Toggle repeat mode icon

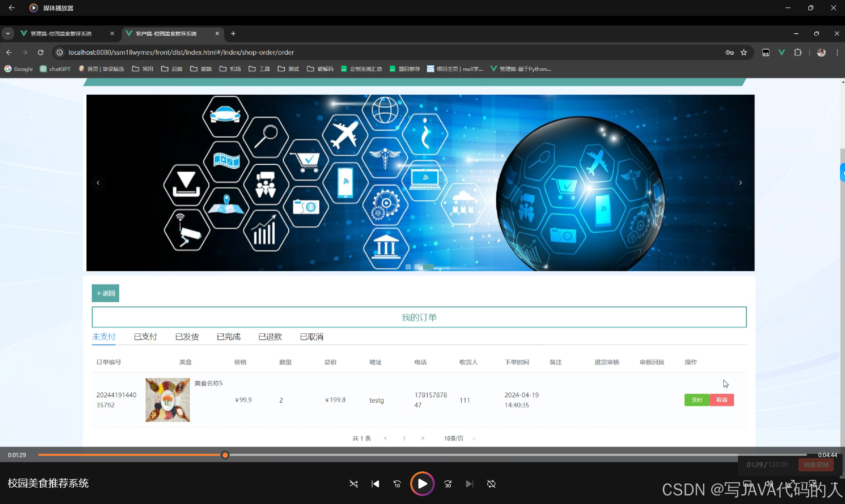(x=491, y=484)
